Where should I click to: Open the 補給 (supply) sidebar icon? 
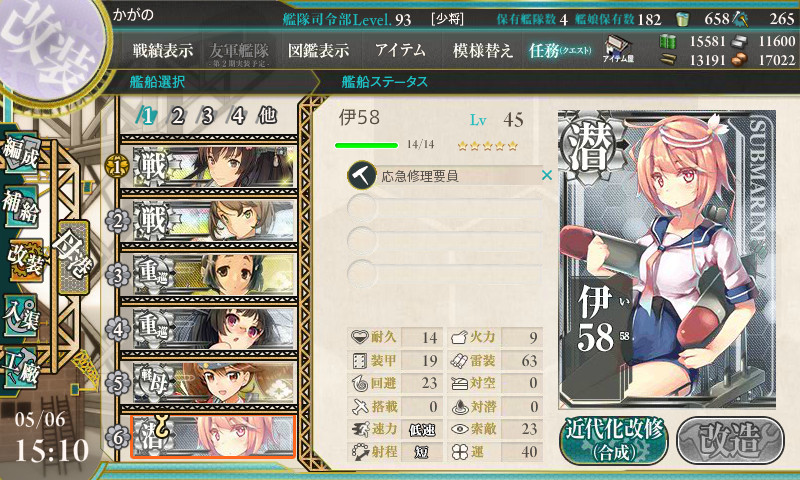(21, 206)
